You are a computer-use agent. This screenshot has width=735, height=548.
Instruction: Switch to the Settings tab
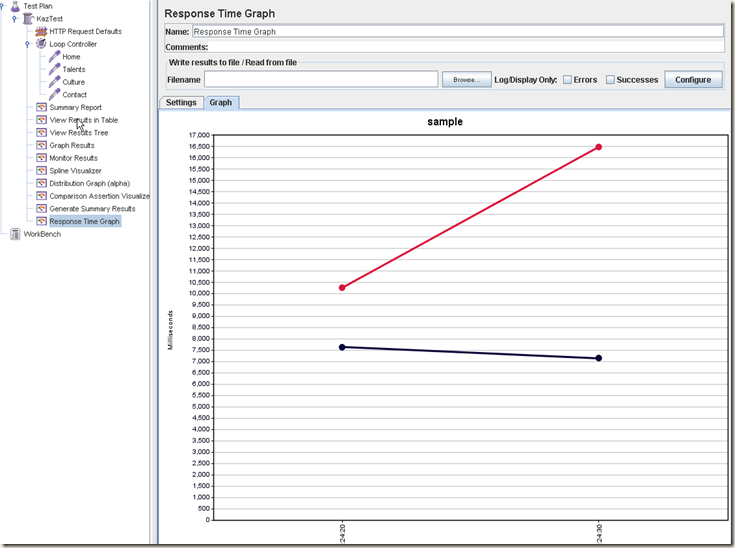pos(181,102)
